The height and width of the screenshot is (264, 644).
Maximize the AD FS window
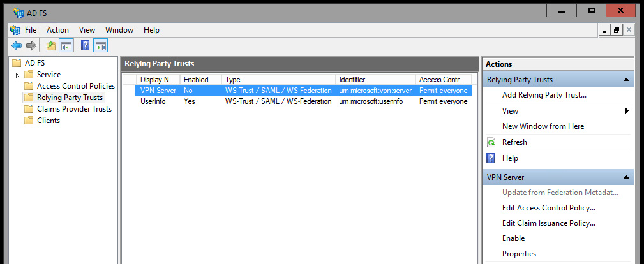click(x=592, y=11)
